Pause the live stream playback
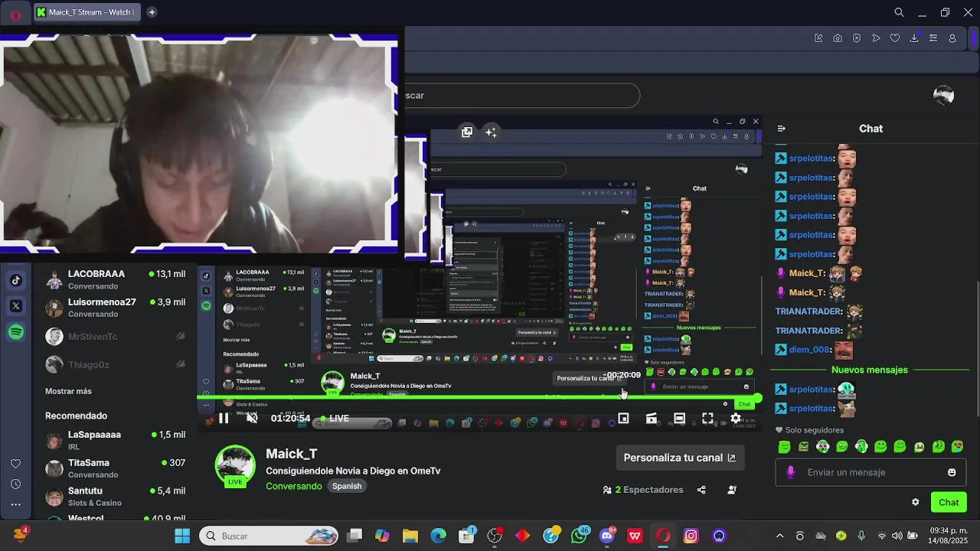 point(224,418)
